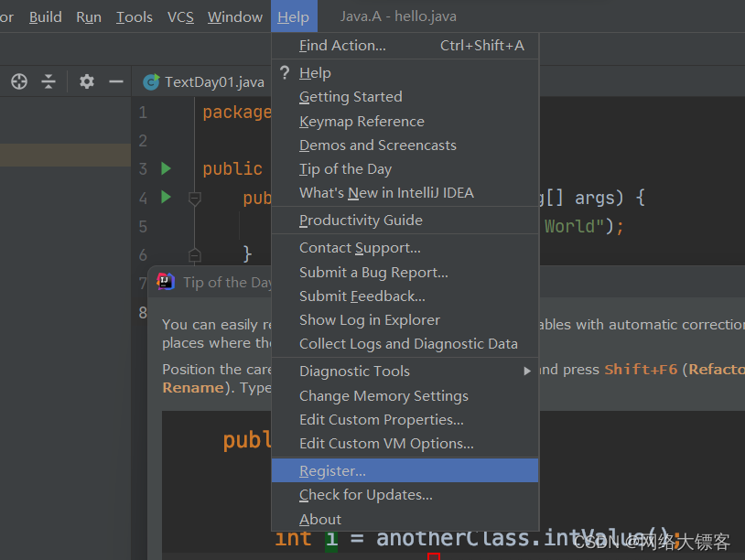Run main method green arrow on line 4
The height and width of the screenshot is (560, 745).
(x=166, y=197)
